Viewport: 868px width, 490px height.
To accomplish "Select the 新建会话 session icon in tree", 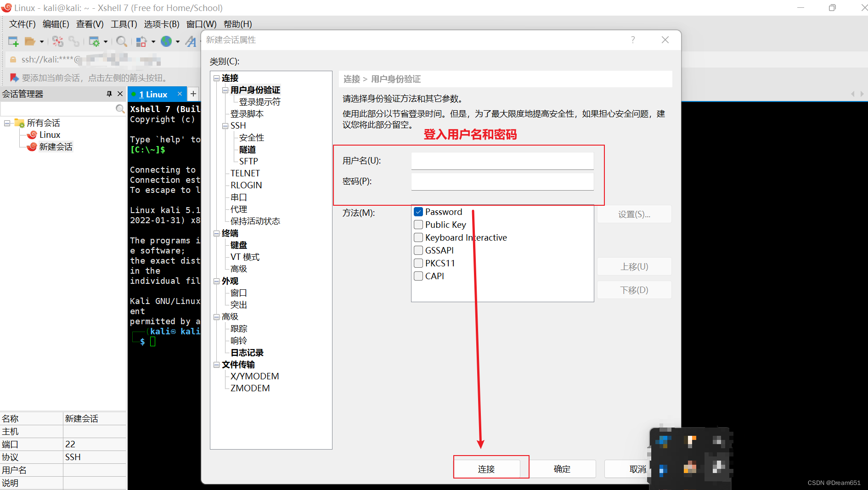I will (32, 146).
